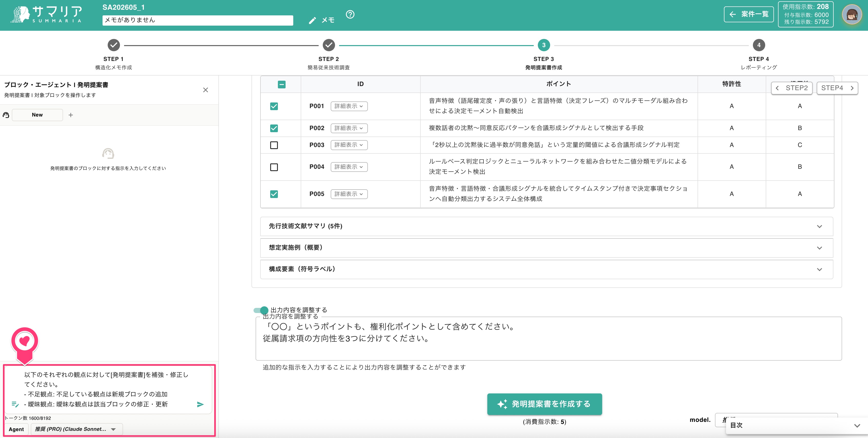The image size is (868, 438).
Task: Click the C rating in P003 row
Action: click(800, 145)
